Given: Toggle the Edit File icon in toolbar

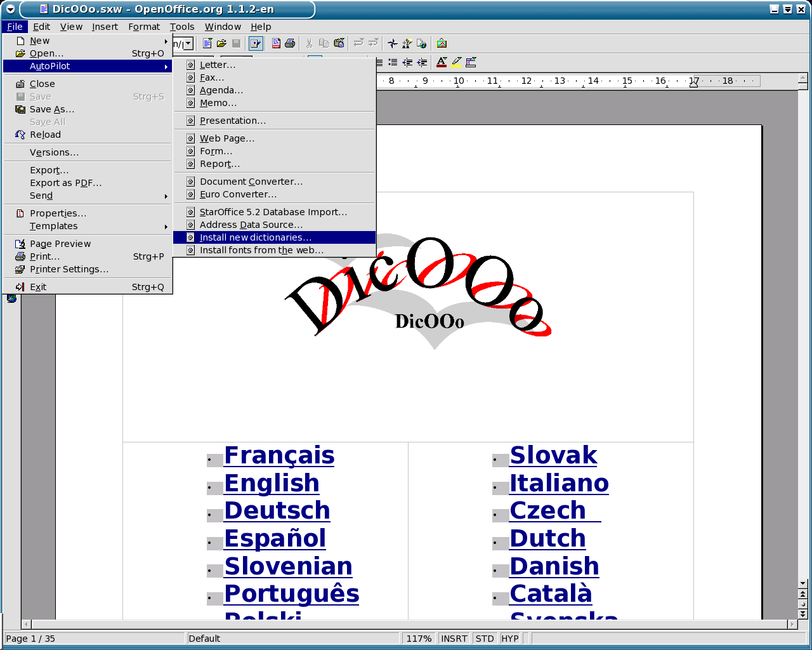Looking at the screenshot, I should (256, 44).
